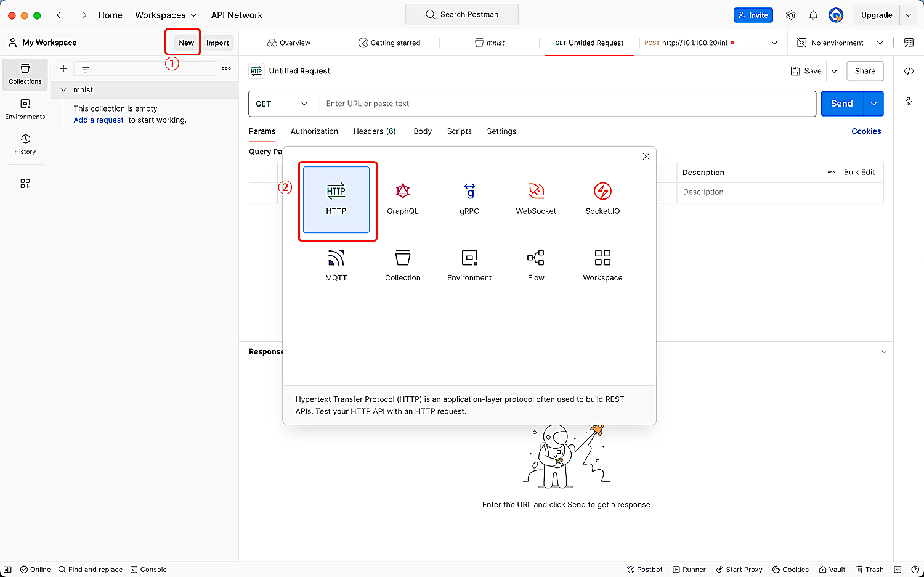The height and width of the screenshot is (577, 924).
Task: Create new Workspace from dialog
Action: (x=602, y=266)
